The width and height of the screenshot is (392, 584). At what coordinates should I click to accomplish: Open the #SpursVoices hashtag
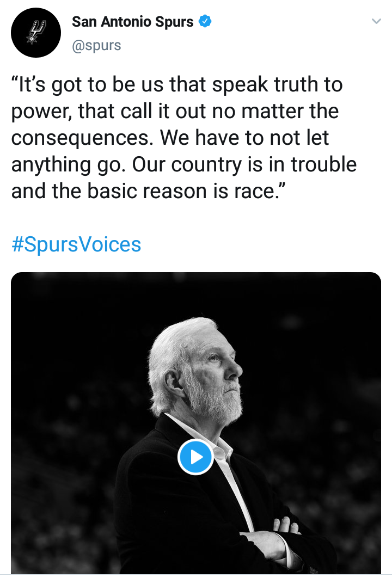pyautogui.click(x=76, y=244)
